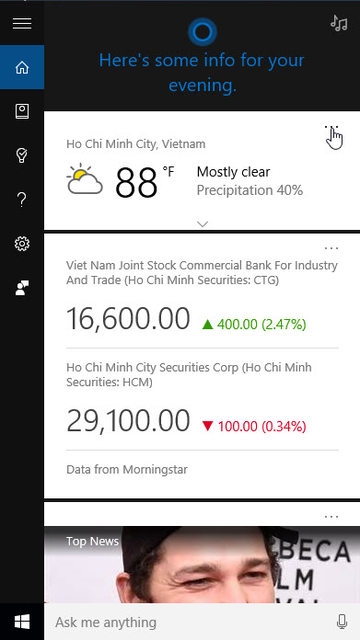360x640 pixels.
Task: Click the Ask me anything search field
Action: 190,622
